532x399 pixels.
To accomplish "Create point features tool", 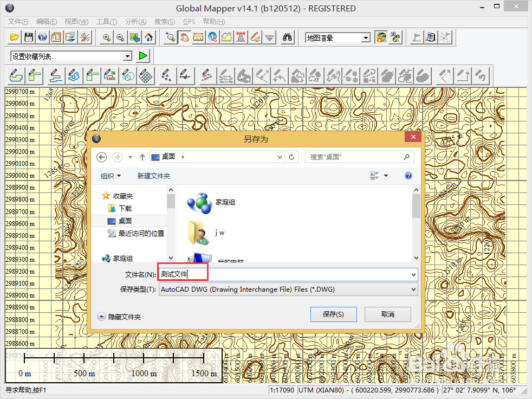I will (167, 76).
